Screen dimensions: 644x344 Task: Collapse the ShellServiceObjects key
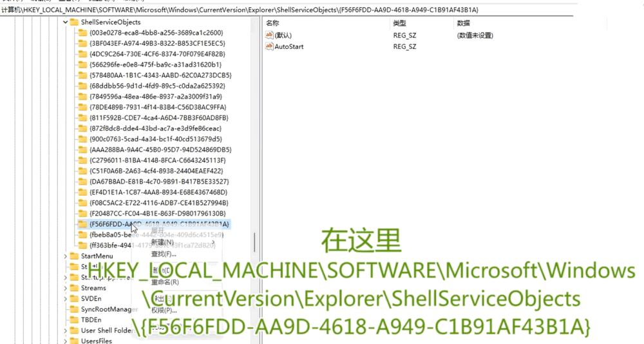pos(65,22)
